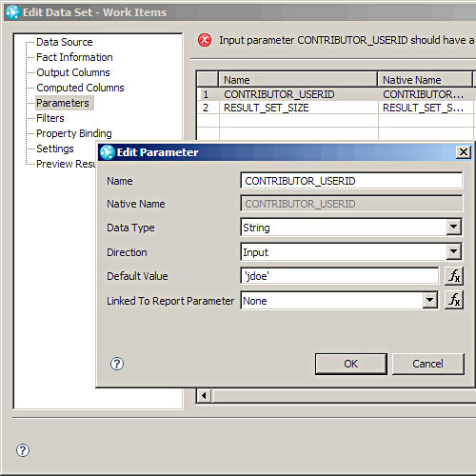
Task: Open expression builder for Linked To Report Parameter
Action: coord(454,300)
